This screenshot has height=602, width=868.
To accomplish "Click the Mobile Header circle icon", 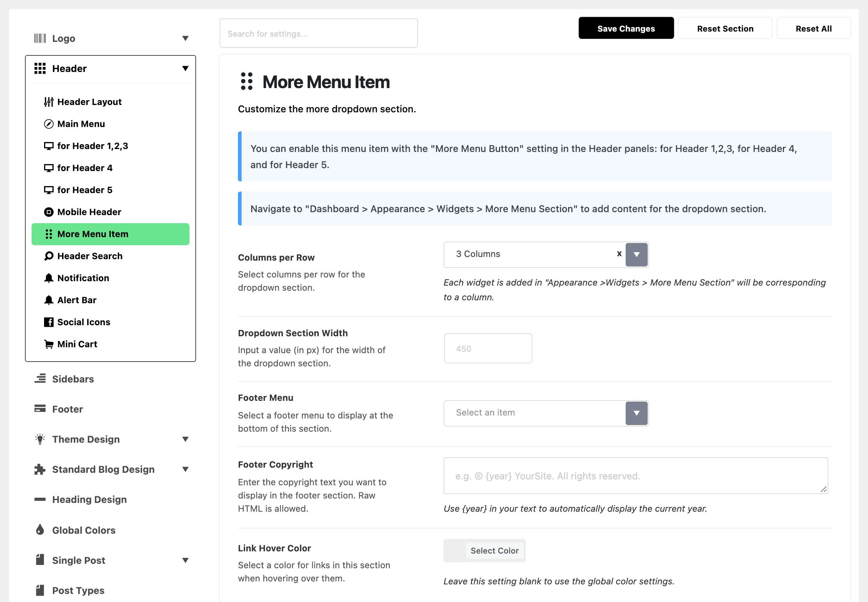I will 49,212.
